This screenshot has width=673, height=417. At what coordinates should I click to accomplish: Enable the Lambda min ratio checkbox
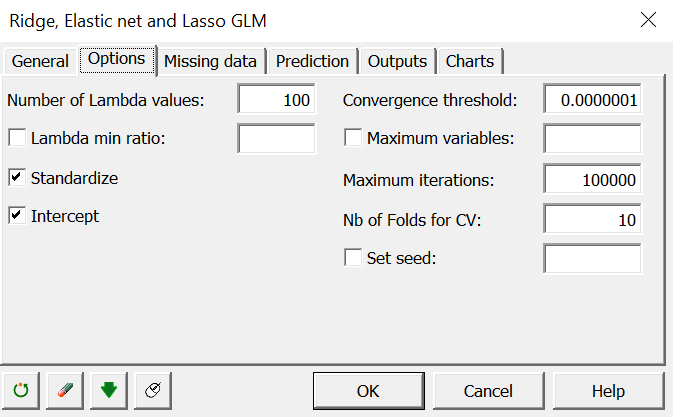17,138
